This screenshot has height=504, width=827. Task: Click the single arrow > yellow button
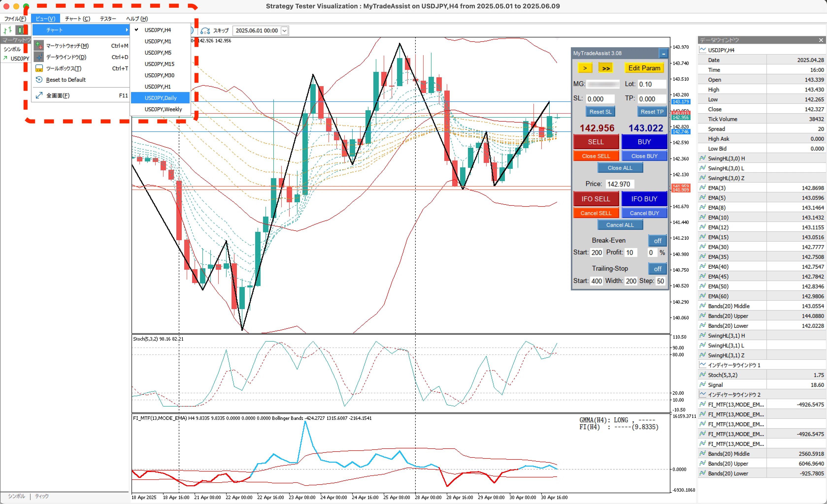pyautogui.click(x=585, y=68)
